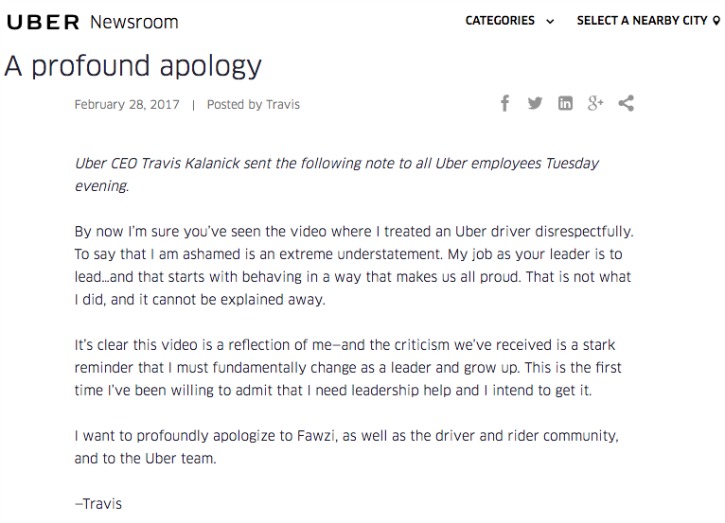Open posts by author Travis
This screenshot has width=725, height=523.
[x=283, y=105]
